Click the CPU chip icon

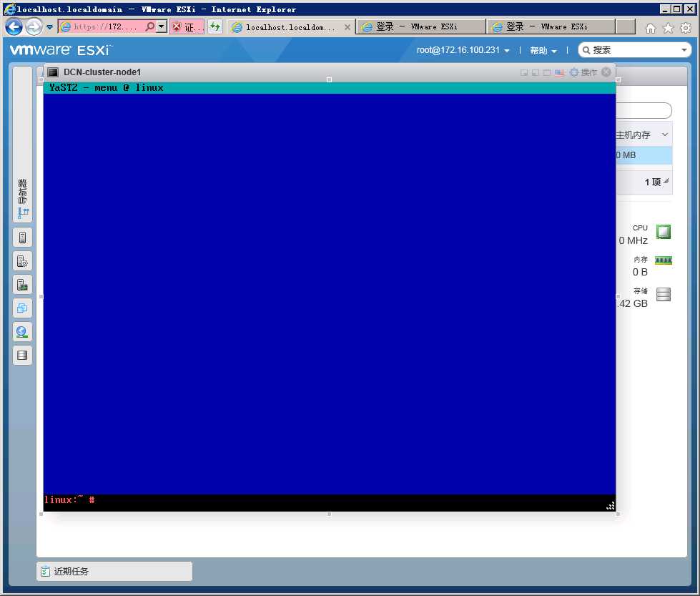click(x=664, y=232)
